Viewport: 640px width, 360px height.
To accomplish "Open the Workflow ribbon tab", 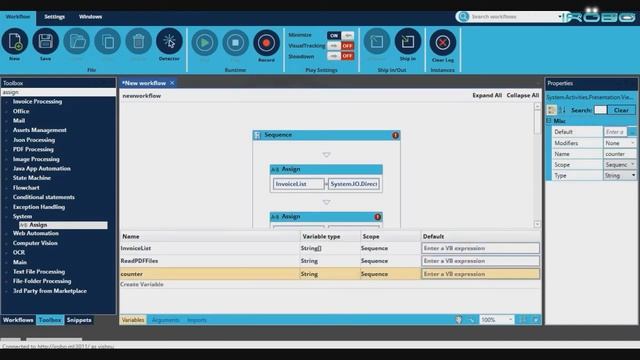I will click(18, 17).
